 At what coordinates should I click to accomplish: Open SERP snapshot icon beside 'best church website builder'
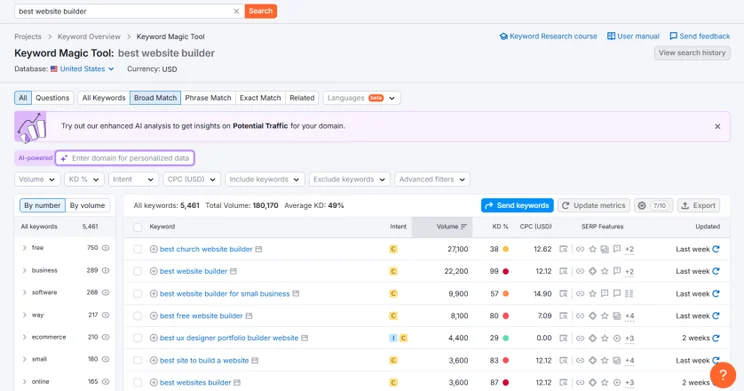259,249
